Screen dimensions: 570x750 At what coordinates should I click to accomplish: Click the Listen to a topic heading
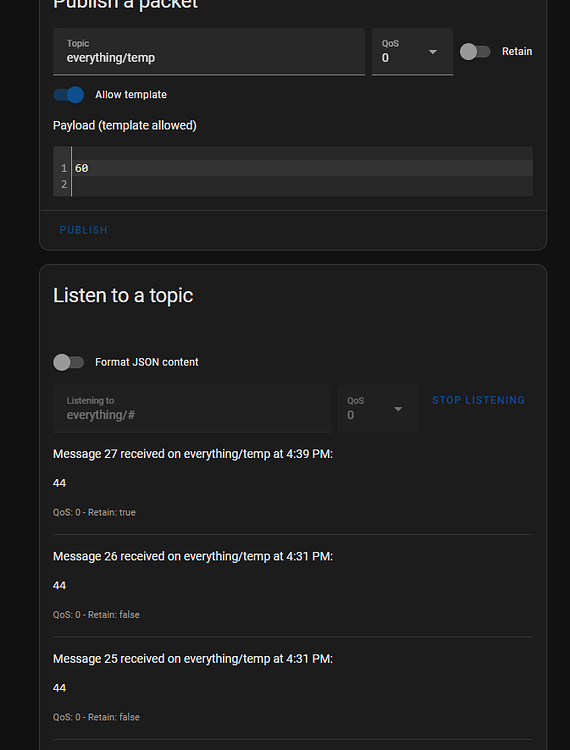[x=123, y=296]
